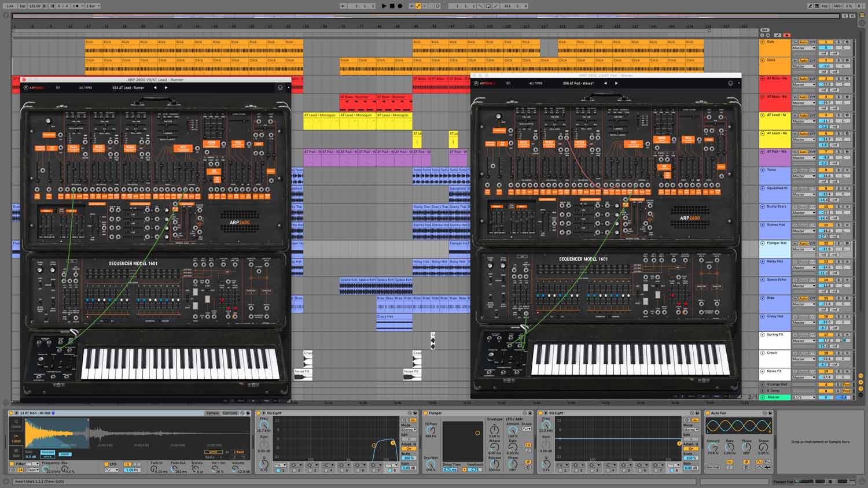
Task: Open the quantization 1 Bar dropdown
Action: 93,6
